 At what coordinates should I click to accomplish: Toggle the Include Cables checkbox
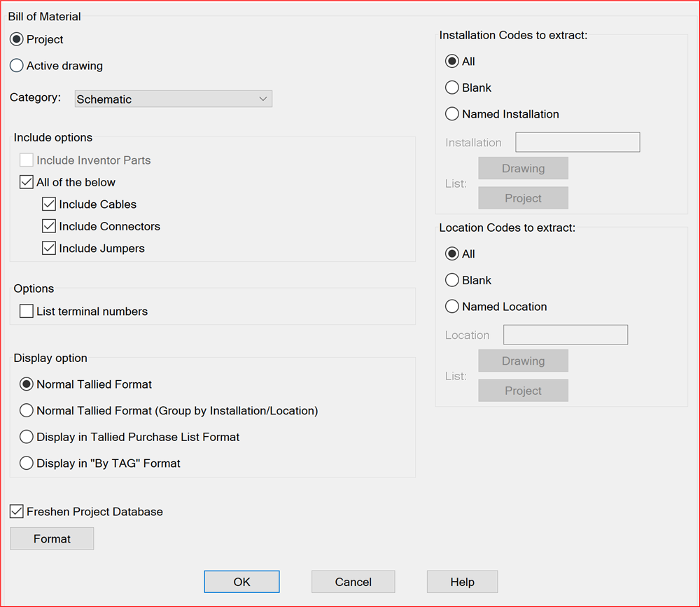point(49,204)
